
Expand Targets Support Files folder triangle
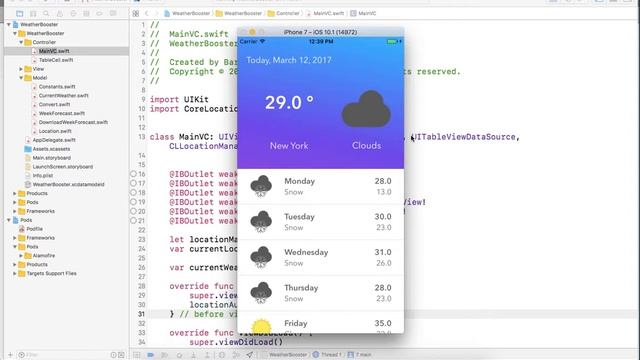(x=15, y=273)
